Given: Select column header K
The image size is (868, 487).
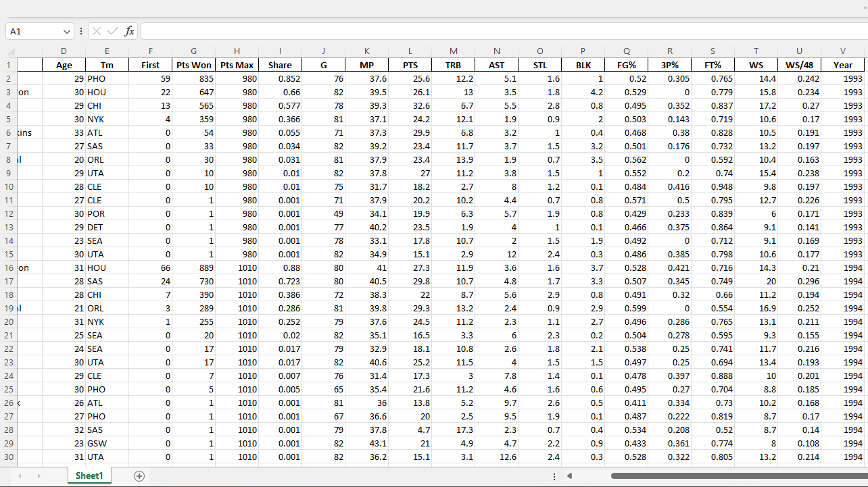Looking at the screenshot, I should 366,51.
